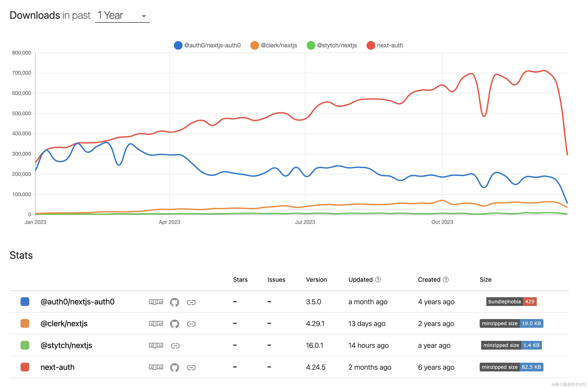This screenshot has height=388, width=588.
Task: Toggle @stytch/nextjs green legend item
Action: 331,45
